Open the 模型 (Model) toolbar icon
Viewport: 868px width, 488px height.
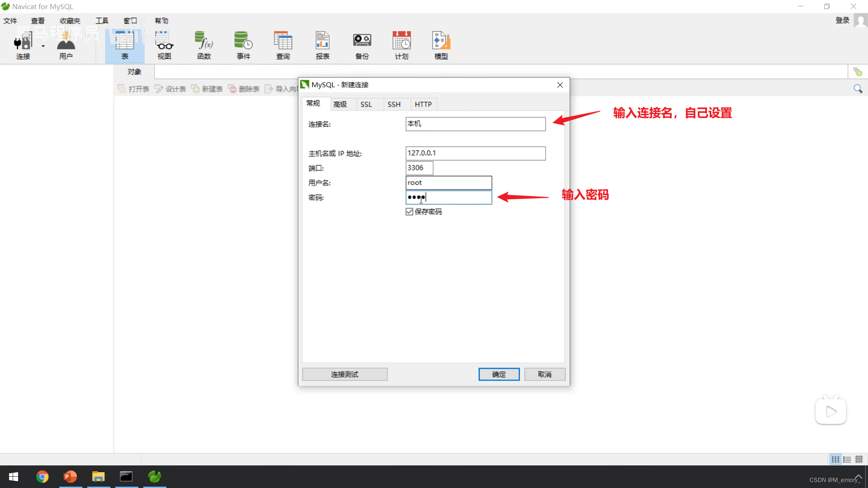[441, 45]
